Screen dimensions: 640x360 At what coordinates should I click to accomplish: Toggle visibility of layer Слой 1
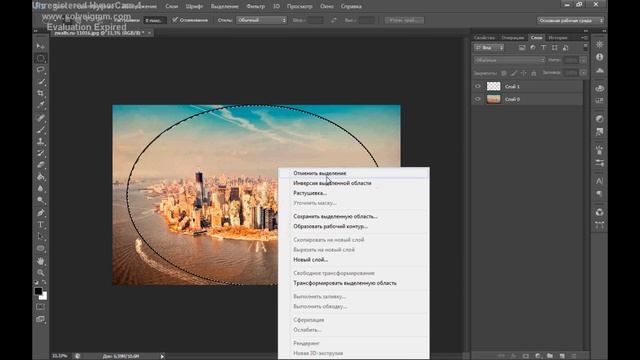(x=478, y=87)
